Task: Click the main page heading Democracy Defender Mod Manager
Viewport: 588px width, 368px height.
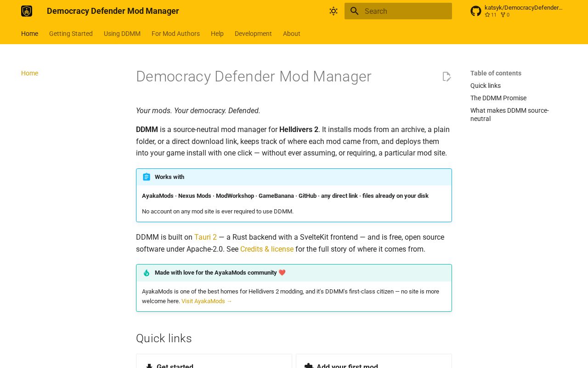Action: (254, 76)
